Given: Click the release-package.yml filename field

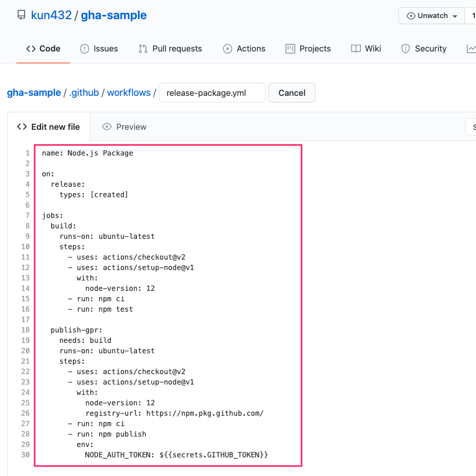Looking at the screenshot, I should pos(212,93).
